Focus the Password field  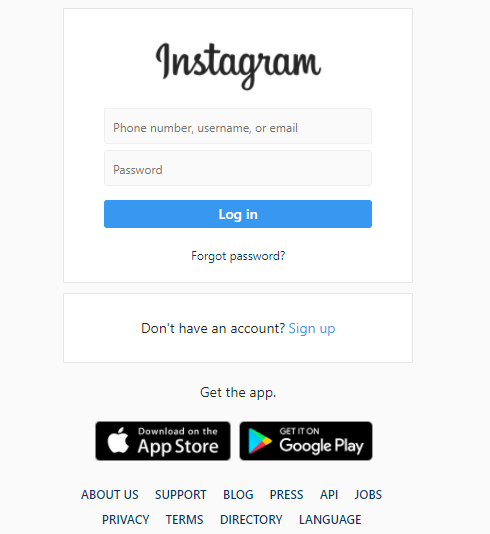(x=238, y=168)
